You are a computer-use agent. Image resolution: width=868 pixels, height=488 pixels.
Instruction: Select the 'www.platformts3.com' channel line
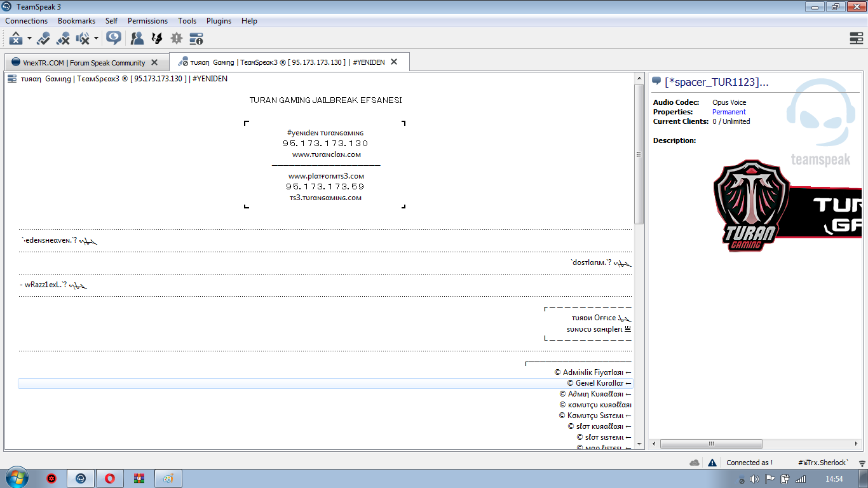[x=326, y=176]
